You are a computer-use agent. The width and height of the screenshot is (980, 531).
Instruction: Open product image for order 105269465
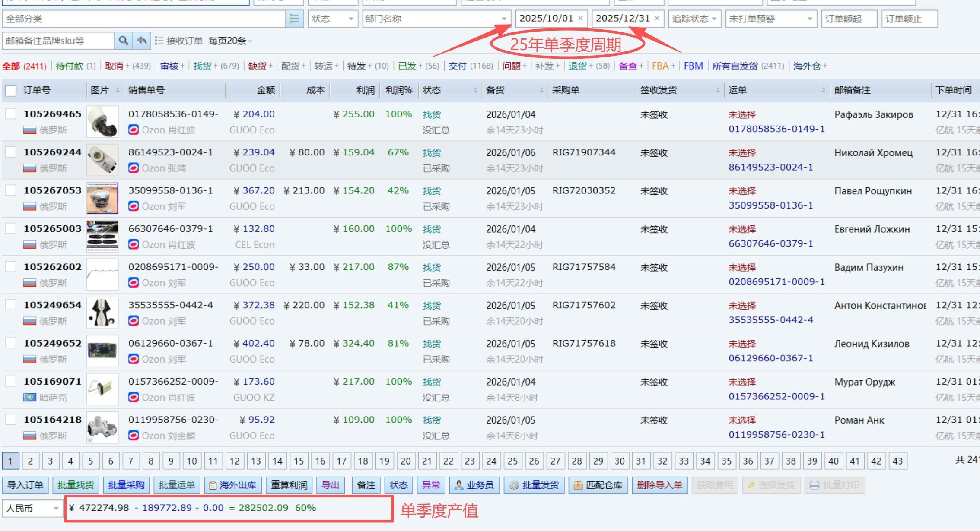102,122
